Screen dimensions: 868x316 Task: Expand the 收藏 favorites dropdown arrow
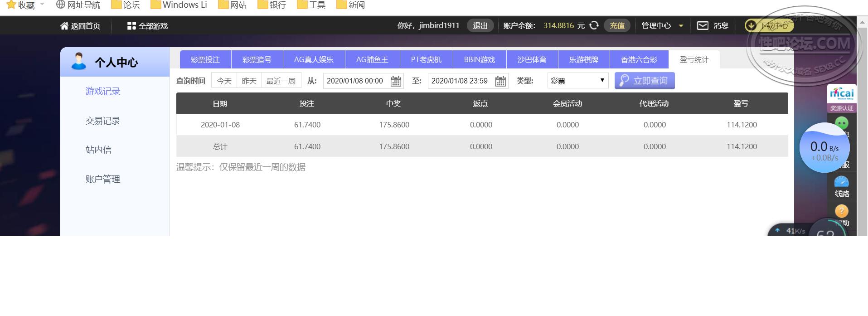[42, 5]
